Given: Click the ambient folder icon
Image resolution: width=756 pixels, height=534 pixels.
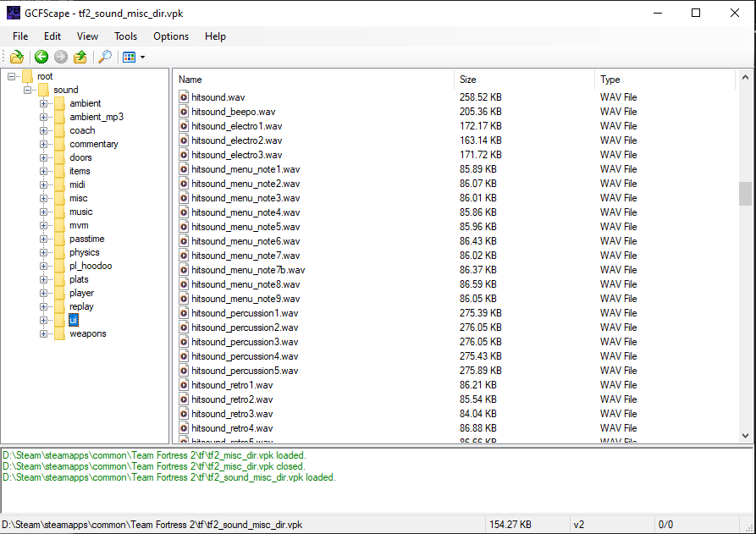Looking at the screenshot, I should point(60,103).
